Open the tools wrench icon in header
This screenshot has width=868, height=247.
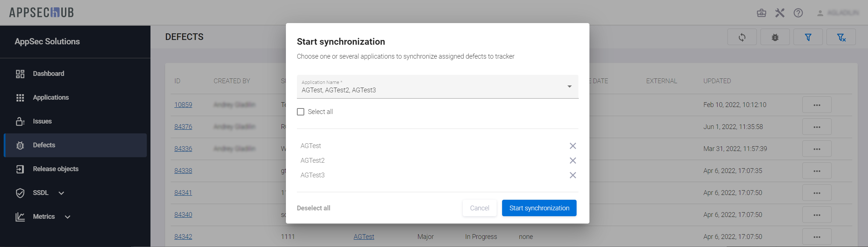point(780,13)
